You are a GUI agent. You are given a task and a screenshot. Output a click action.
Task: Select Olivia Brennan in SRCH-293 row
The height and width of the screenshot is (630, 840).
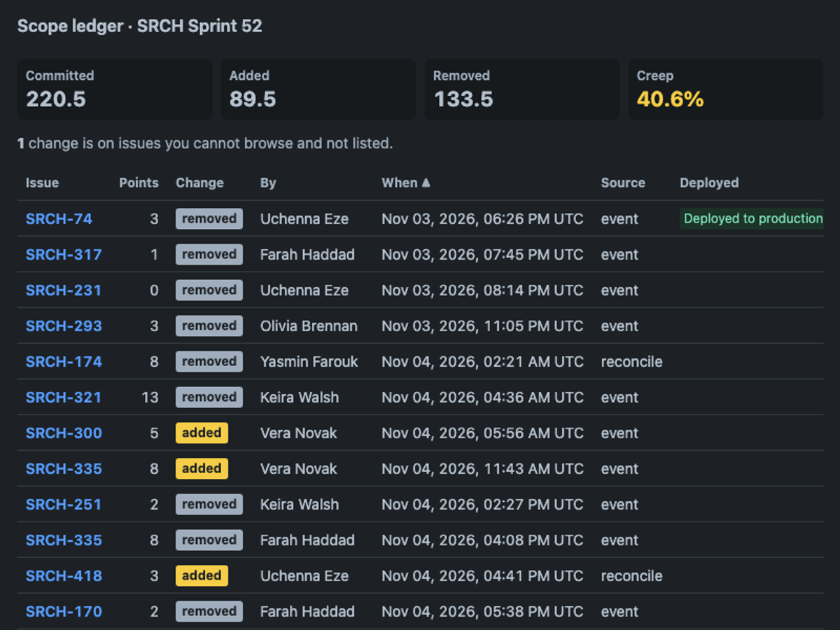tap(309, 325)
